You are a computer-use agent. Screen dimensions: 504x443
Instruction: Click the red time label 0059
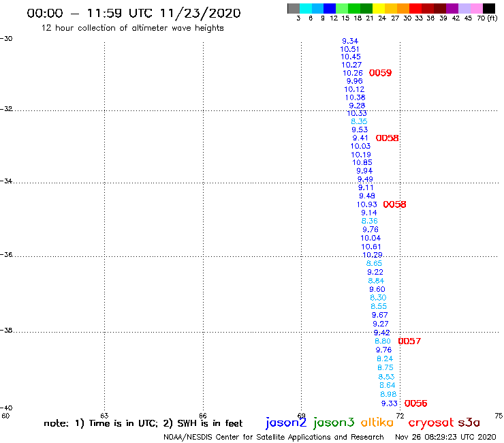click(380, 73)
